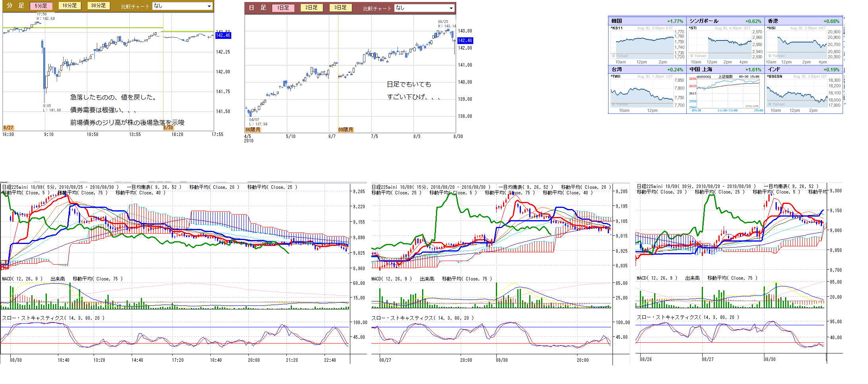Click the 3日足 chart button

pos(340,8)
